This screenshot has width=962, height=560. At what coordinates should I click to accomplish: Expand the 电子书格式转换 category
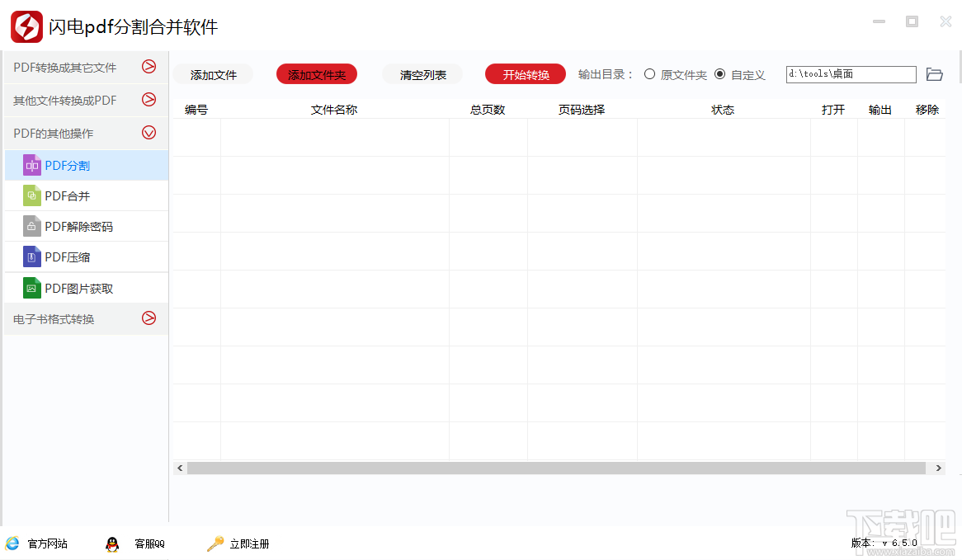coord(149,318)
